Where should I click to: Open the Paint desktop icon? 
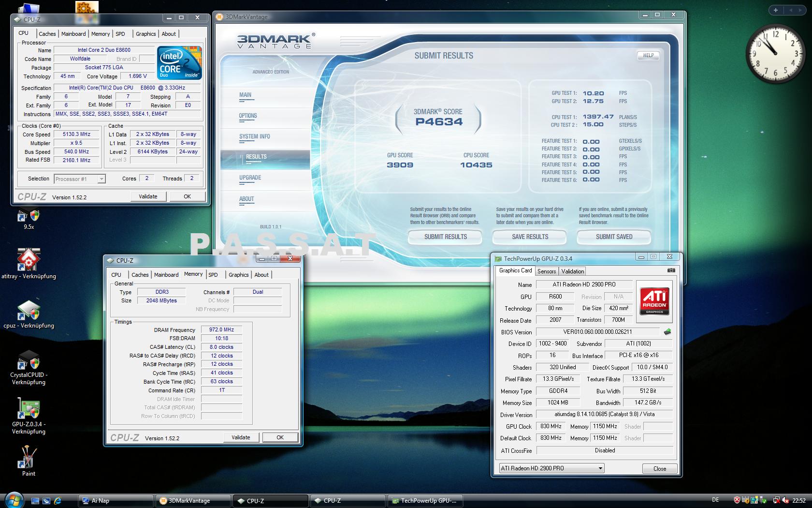(x=29, y=461)
